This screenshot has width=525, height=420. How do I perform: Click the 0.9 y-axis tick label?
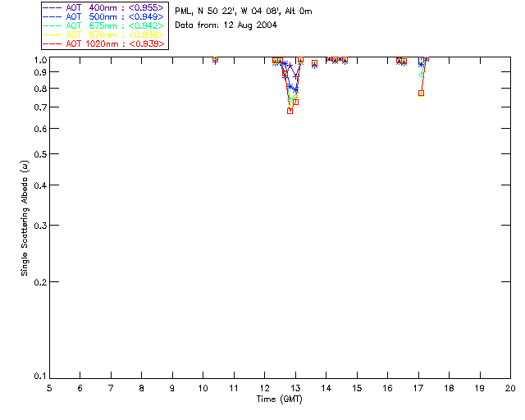point(40,72)
